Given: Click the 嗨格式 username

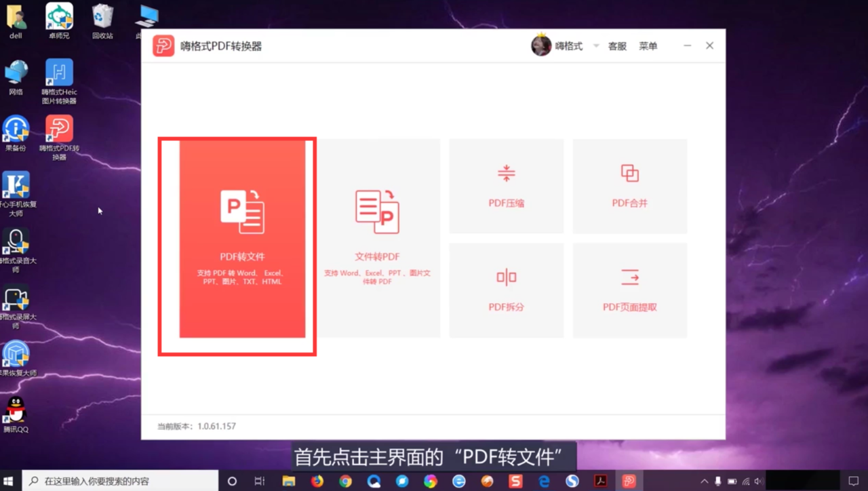Looking at the screenshot, I should click(x=569, y=46).
